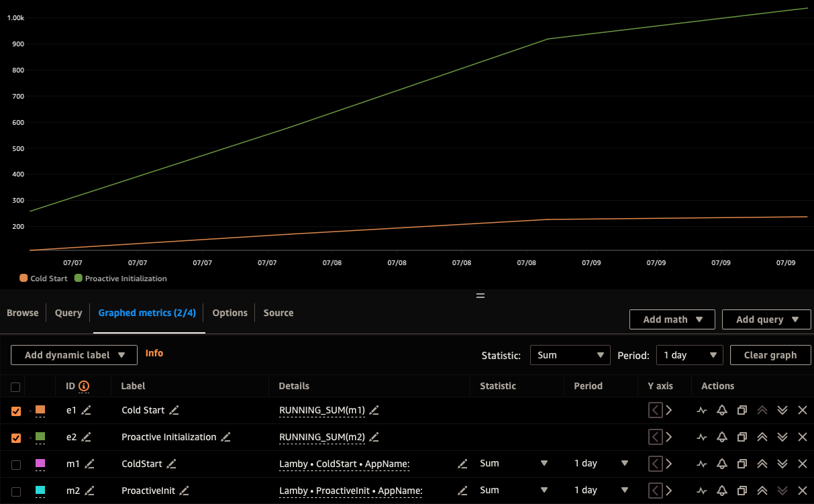Create an alarm for the Cold Start metric

(x=722, y=410)
